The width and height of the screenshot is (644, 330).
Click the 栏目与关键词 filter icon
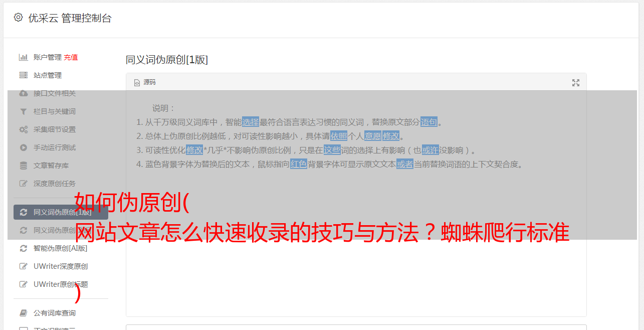pos(23,111)
